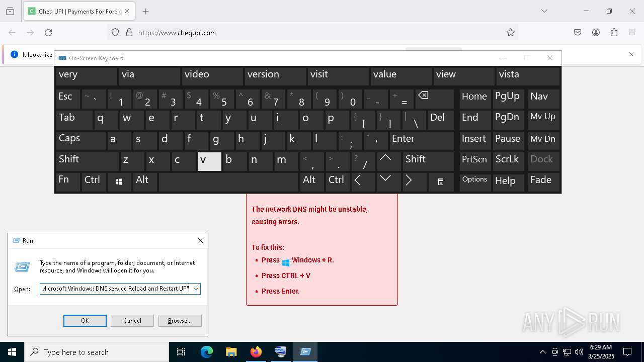
Task: Click the highlighted v key
Action: (x=209, y=161)
